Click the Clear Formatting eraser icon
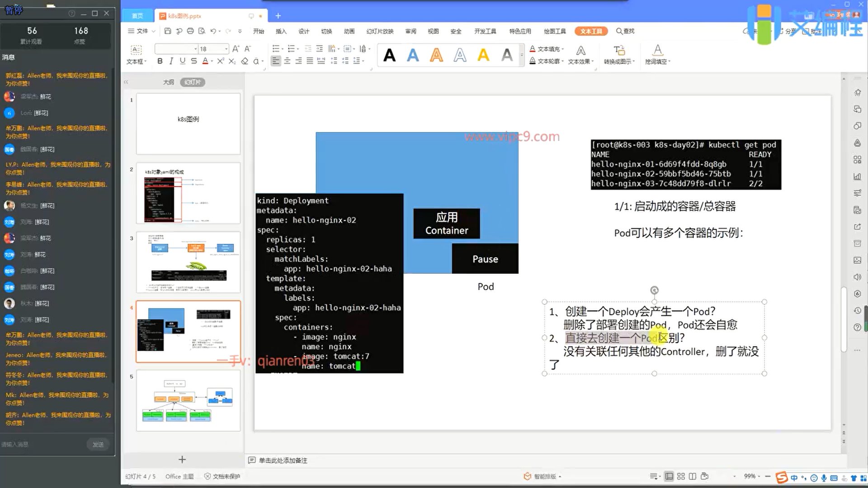868x488 pixels. (x=245, y=61)
